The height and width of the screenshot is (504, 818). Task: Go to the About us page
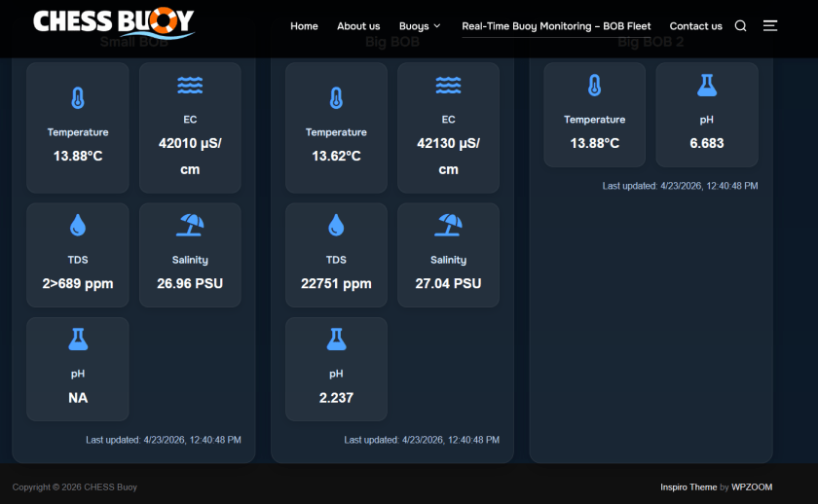point(358,26)
